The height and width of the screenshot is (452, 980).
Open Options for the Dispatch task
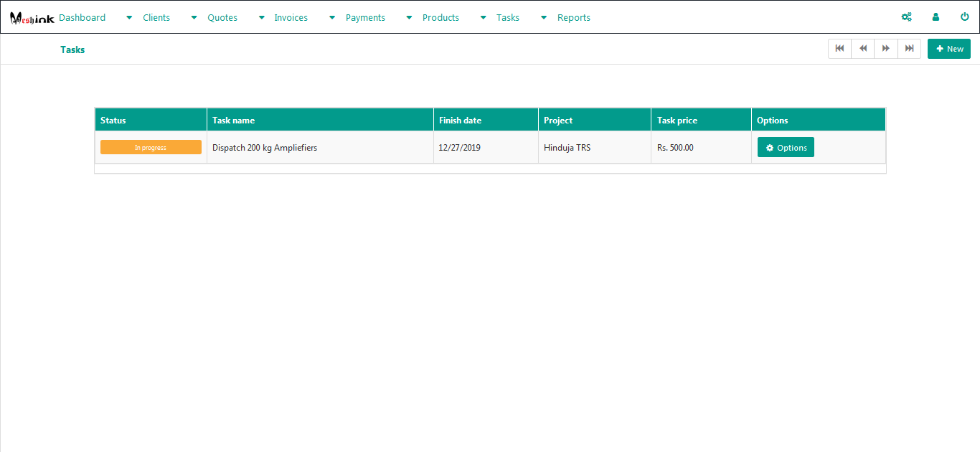tap(786, 148)
